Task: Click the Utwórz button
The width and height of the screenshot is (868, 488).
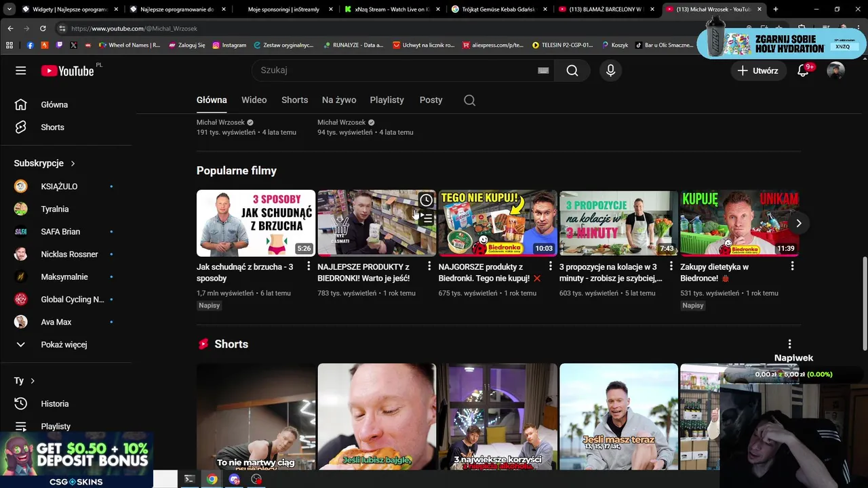Action: pos(758,70)
